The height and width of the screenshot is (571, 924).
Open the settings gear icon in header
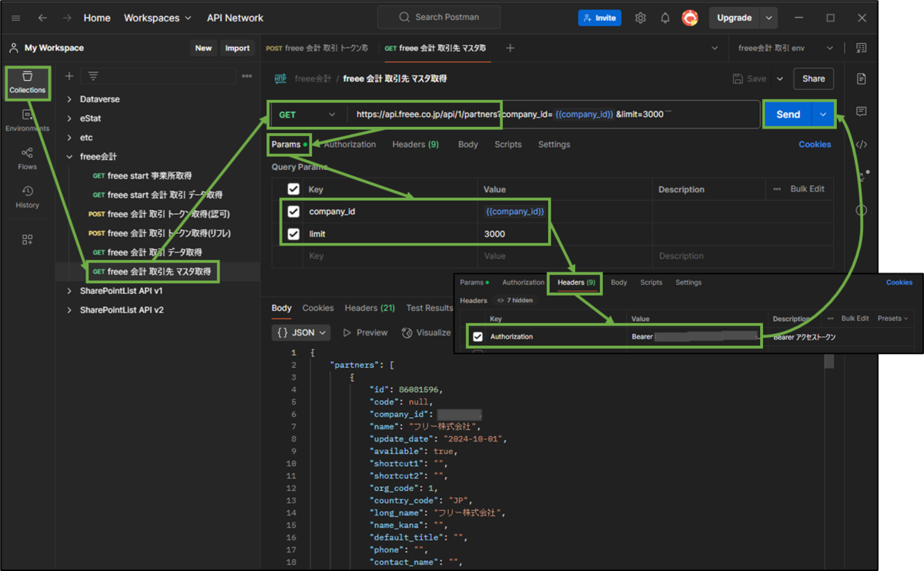pos(641,18)
